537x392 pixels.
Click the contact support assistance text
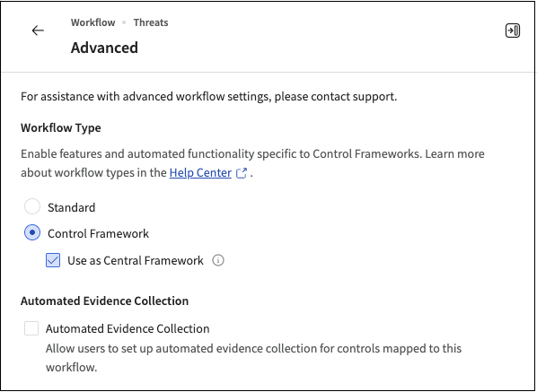click(209, 97)
